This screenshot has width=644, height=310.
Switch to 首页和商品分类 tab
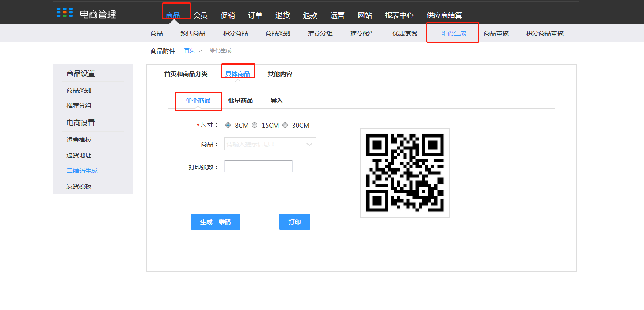point(186,74)
